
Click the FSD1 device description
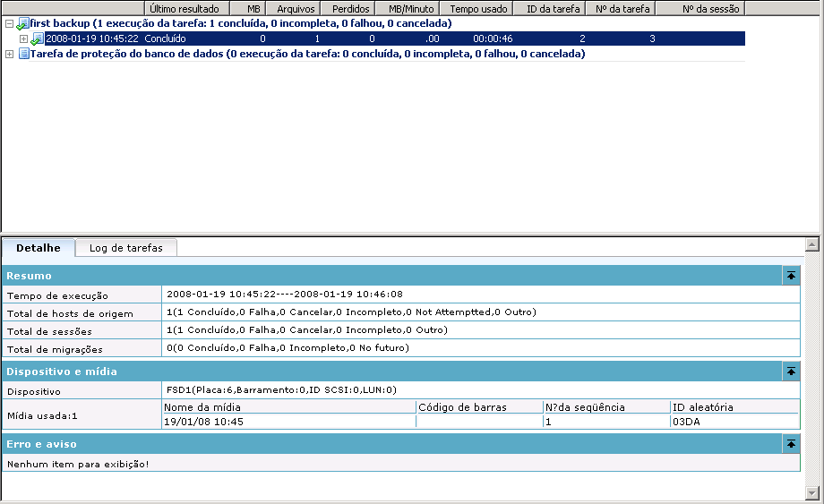coord(281,390)
